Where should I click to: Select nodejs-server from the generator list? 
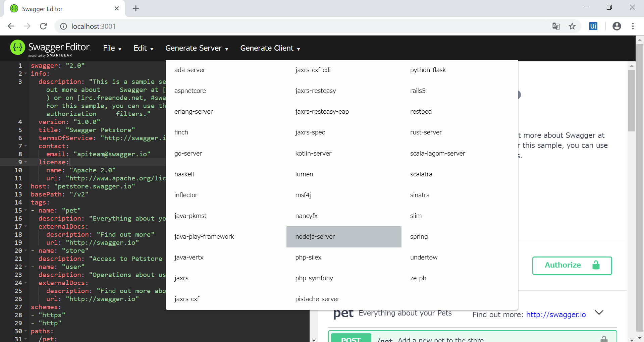pyautogui.click(x=315, y=237)
